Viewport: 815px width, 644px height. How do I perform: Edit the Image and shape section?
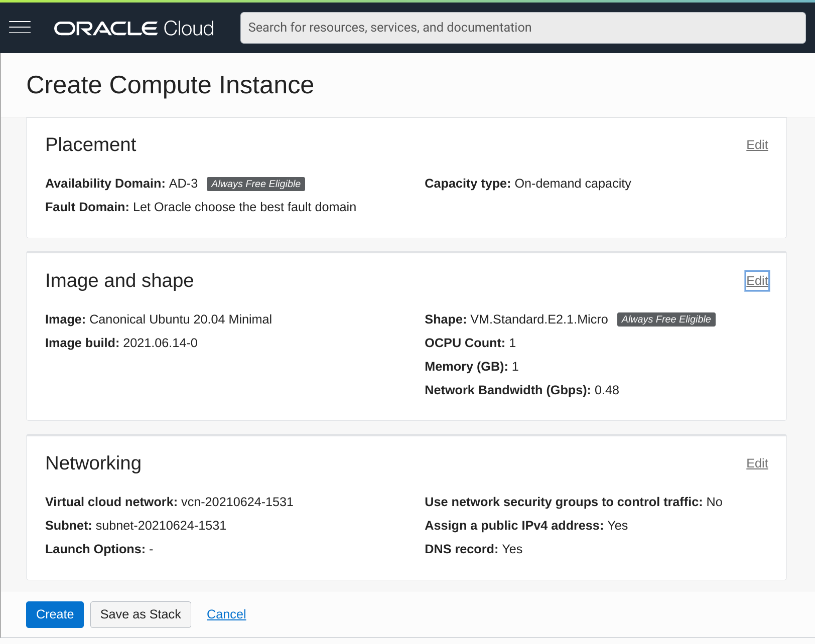coord(757,281)
